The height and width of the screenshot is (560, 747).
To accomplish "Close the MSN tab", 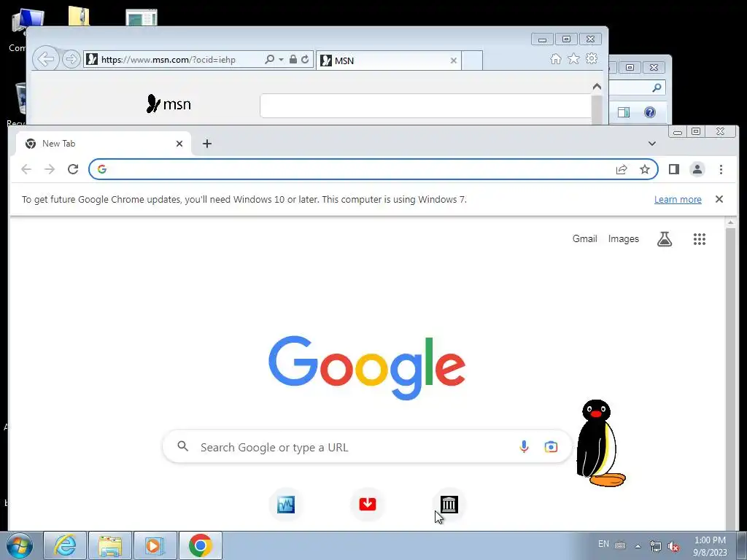I will coord(454,61).
